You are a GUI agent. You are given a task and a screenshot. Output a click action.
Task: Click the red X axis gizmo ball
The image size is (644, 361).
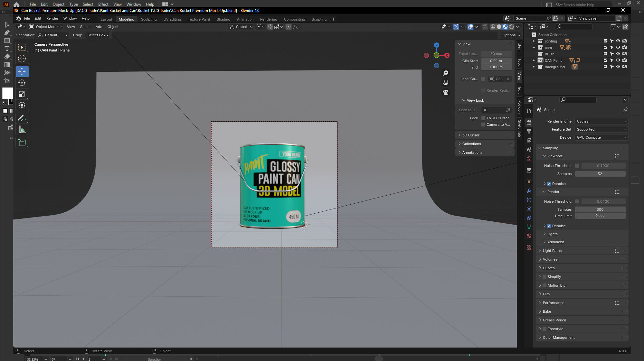pyautogui.click(x=447, y=55)
